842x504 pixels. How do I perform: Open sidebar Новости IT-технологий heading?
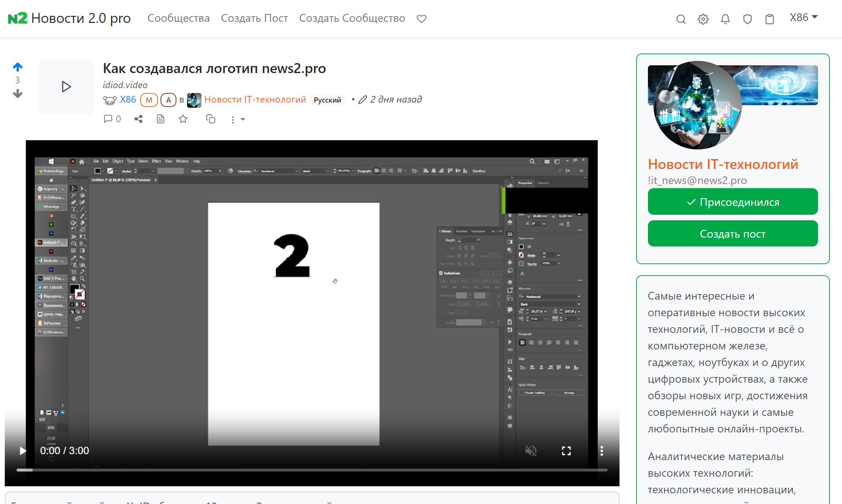pyautogui.click(x=723, y=164)
